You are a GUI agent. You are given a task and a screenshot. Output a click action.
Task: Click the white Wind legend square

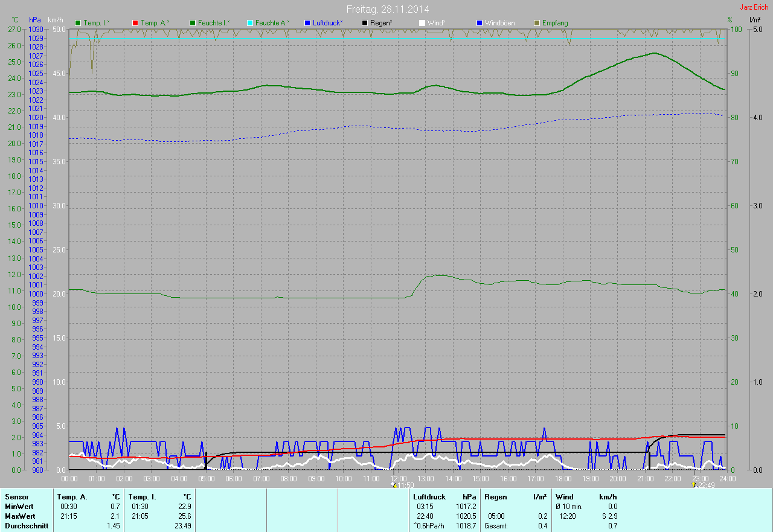422,23
